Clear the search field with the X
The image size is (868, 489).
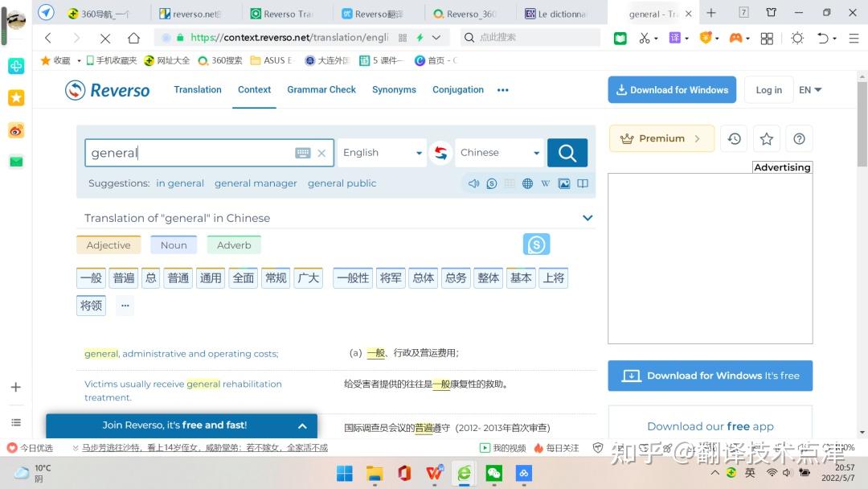[x=321, y=152]
